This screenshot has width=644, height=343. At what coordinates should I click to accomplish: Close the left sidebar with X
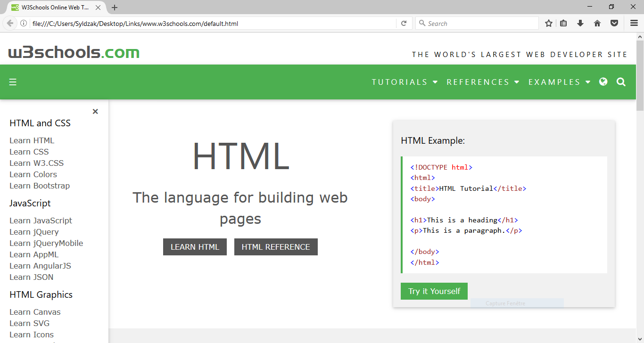95,112
